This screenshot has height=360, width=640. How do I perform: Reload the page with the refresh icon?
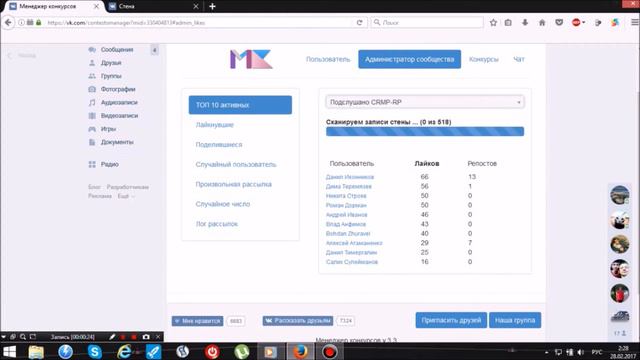pos(360,22)
